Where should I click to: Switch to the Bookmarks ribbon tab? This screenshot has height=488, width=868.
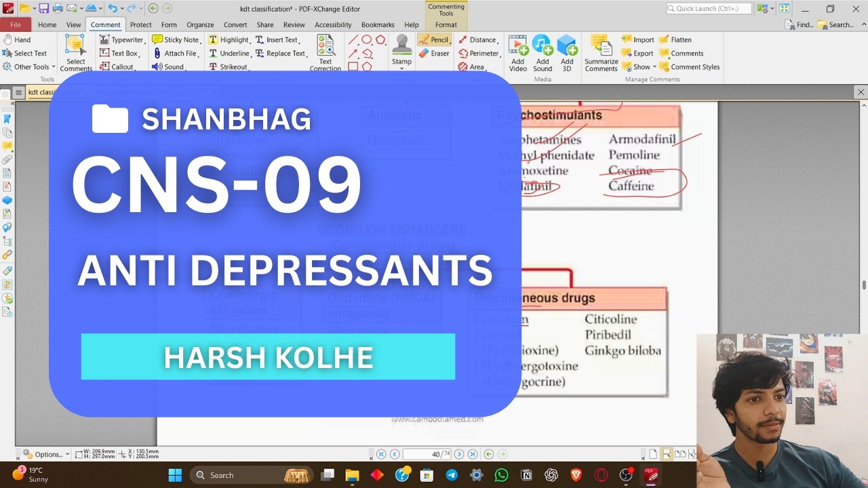378,25
